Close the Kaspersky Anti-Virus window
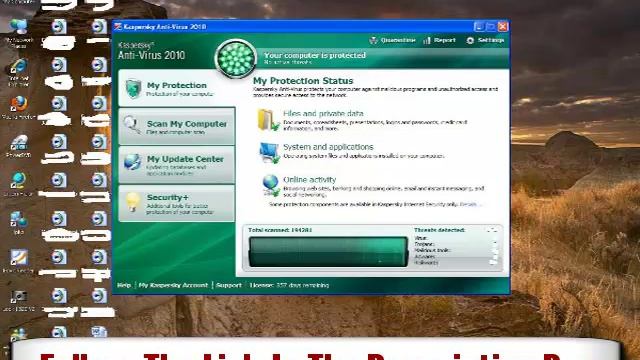This screenshot has height=360, width=640. pyautogui.click(x=503, y=27)
